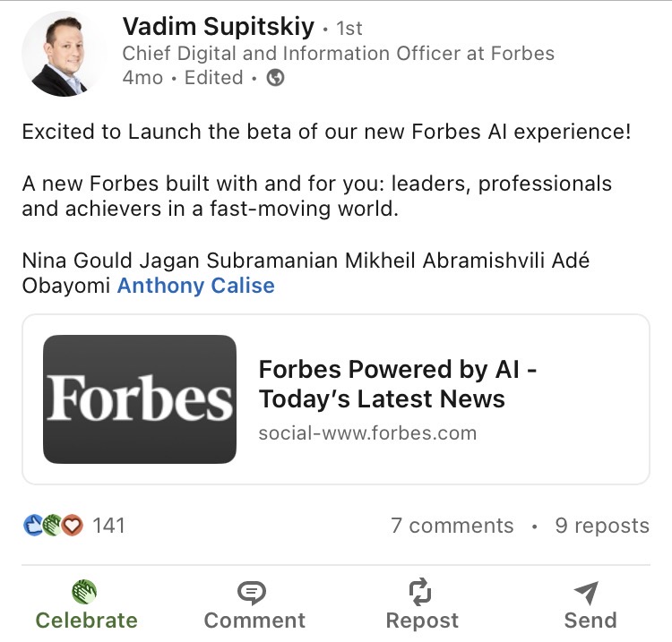This screenshot has height=642, width=672.
Task: Click the Chief Digital and Information Officer headline
Action: pyautogui.click(x=338, y=54)
